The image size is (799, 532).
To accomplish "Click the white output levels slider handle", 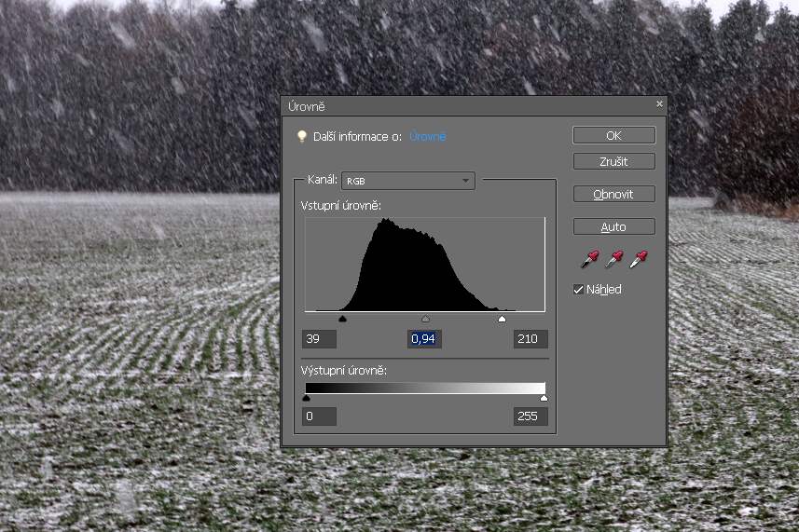I will coord(544,399).
